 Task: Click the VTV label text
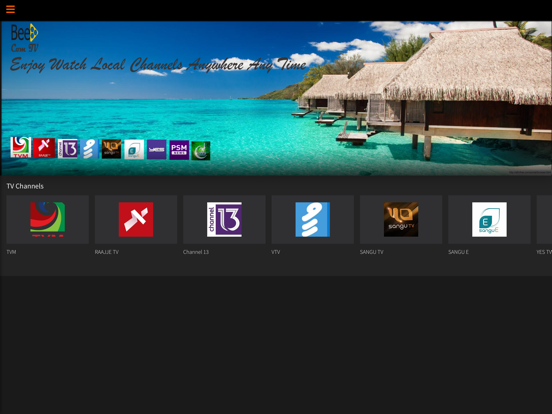[276, 252]
